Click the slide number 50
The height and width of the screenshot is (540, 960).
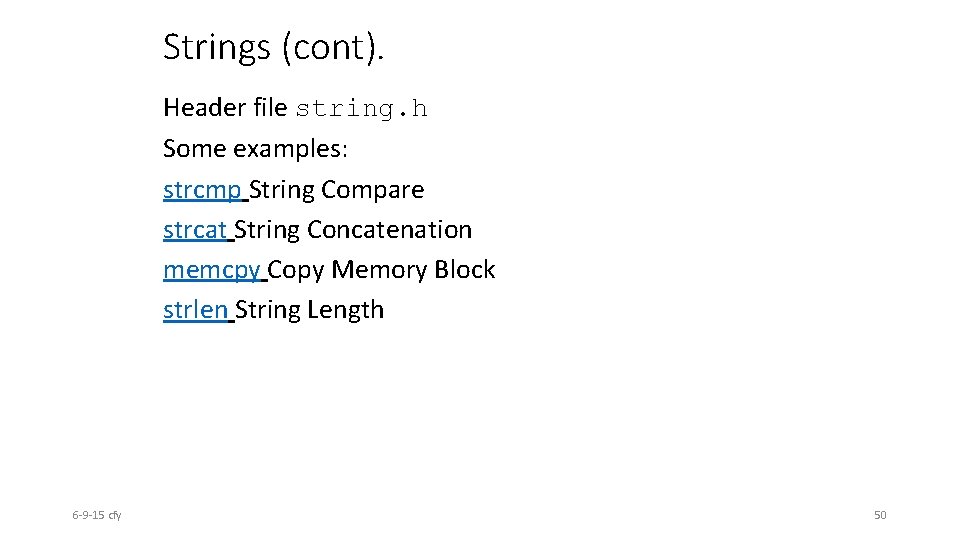coord(880,515)
